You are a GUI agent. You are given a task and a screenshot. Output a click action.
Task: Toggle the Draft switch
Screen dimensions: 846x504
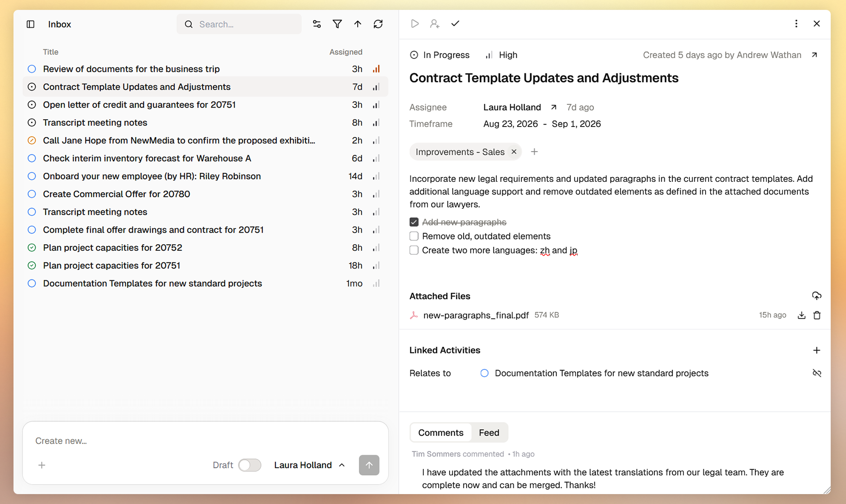pos(249,465)
